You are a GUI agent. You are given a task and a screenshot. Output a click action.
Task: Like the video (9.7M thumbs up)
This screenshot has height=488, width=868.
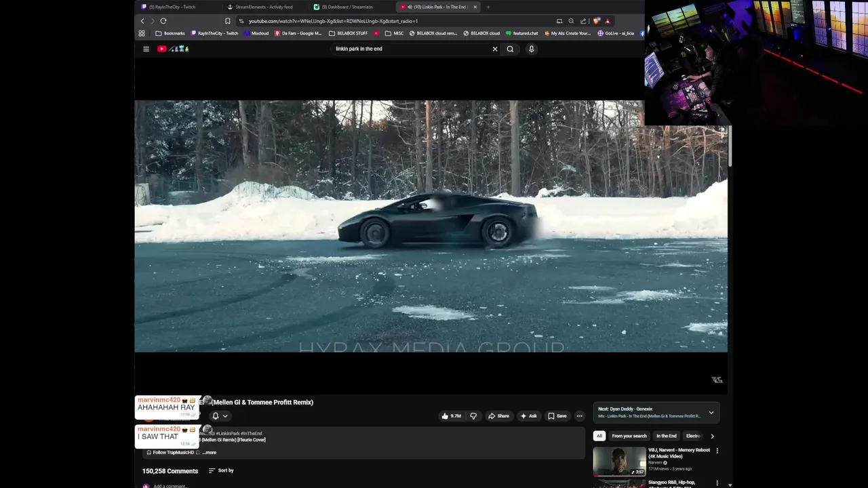click(x=451, y=416)
